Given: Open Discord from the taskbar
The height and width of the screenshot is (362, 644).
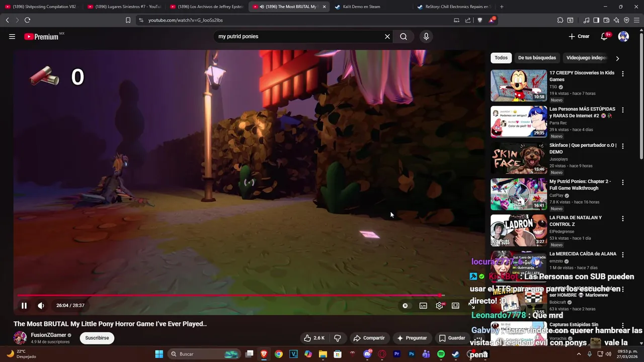Looking at the screenshot, I should (367, 354).
